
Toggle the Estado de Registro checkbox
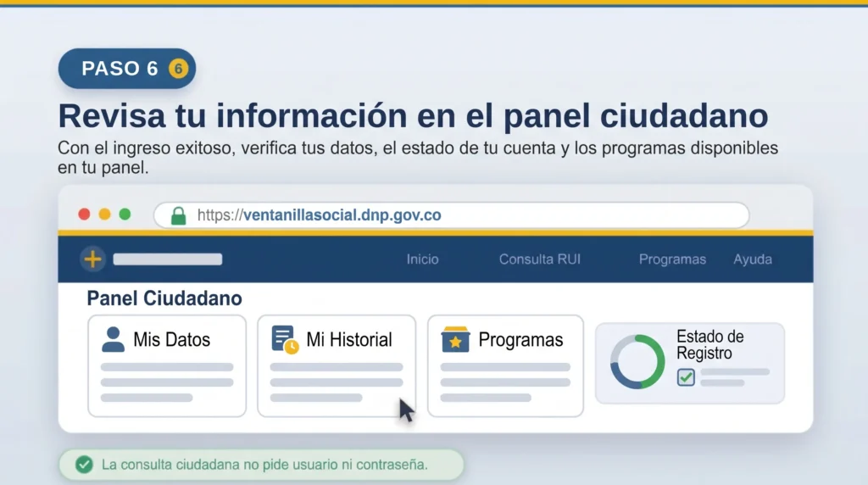click(686, 377)
